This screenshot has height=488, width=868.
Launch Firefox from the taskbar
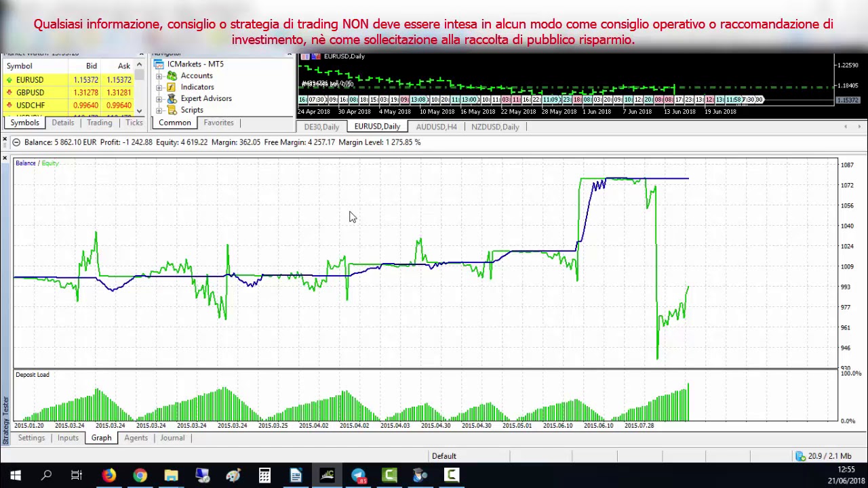click(108, 476)
